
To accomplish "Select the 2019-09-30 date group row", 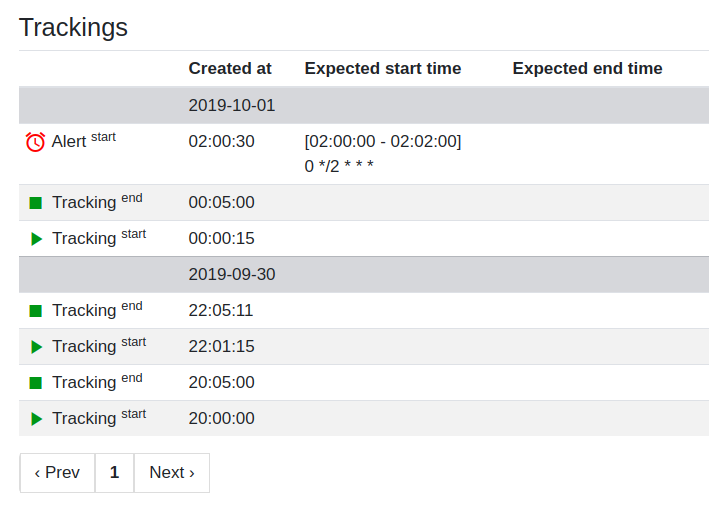I will coord(364,275).
